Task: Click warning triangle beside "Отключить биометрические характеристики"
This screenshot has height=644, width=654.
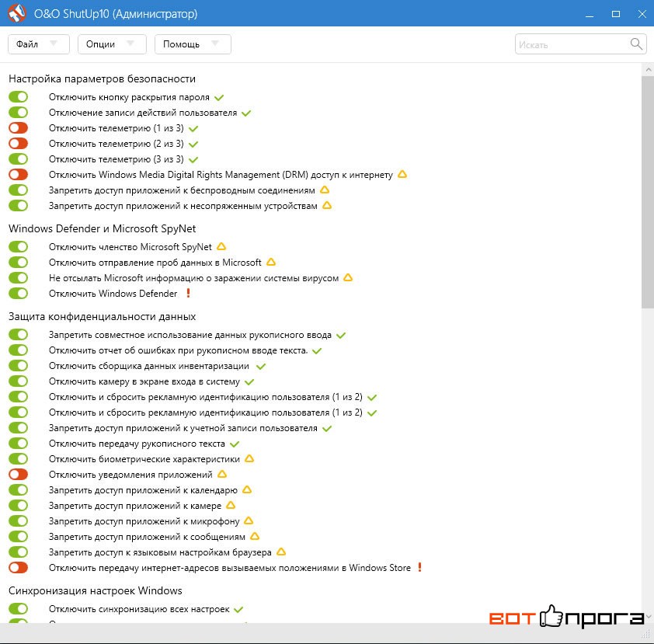Action: (249, 458)
